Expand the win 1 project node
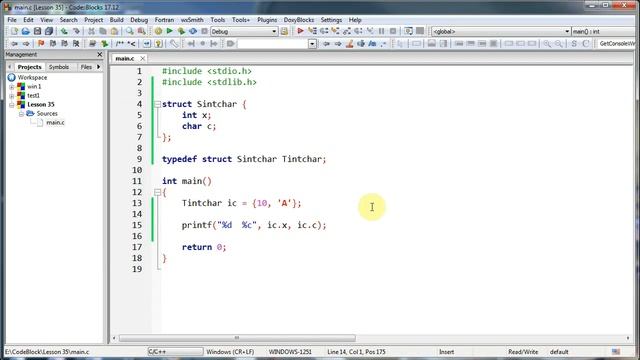 pyautogui.click(x=12, y=87)
